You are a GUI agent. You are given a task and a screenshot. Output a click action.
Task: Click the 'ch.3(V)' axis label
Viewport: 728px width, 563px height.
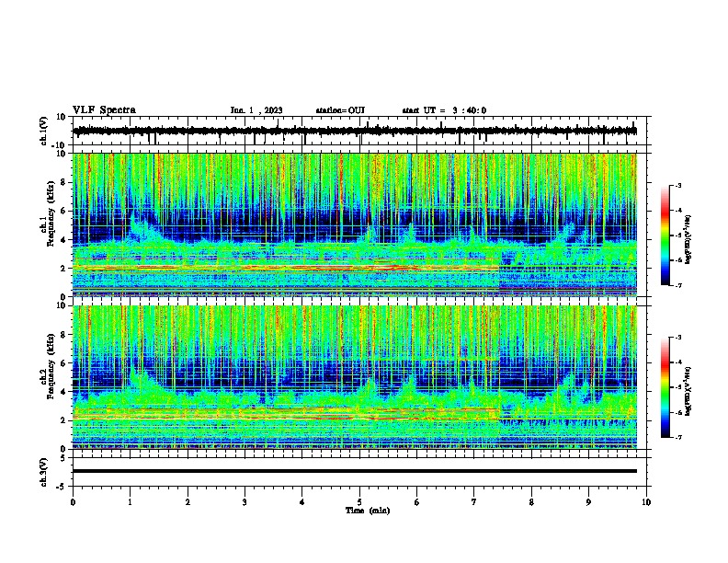pyautogui.click(x=44, y=473)
